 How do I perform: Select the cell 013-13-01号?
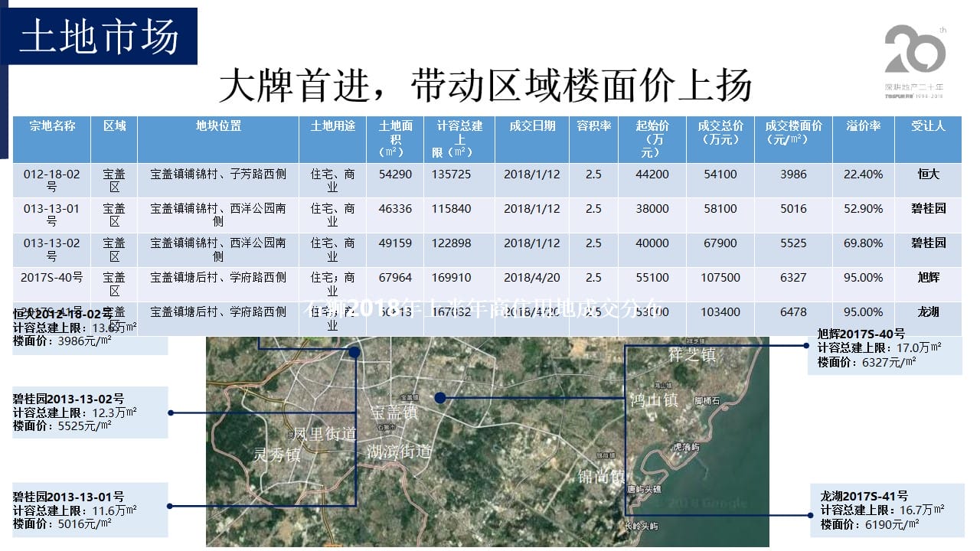pyautogui.click(x=52, y=214)
